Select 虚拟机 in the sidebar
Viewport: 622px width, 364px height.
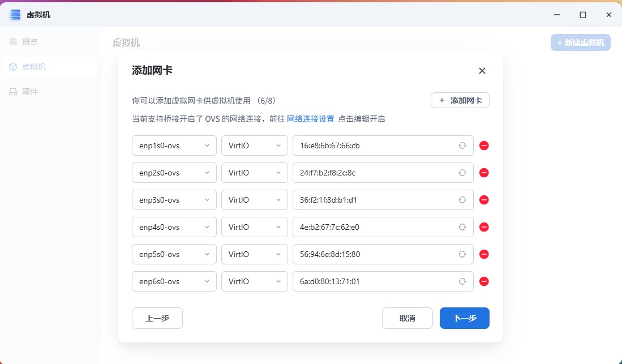(x=34, y=67)
